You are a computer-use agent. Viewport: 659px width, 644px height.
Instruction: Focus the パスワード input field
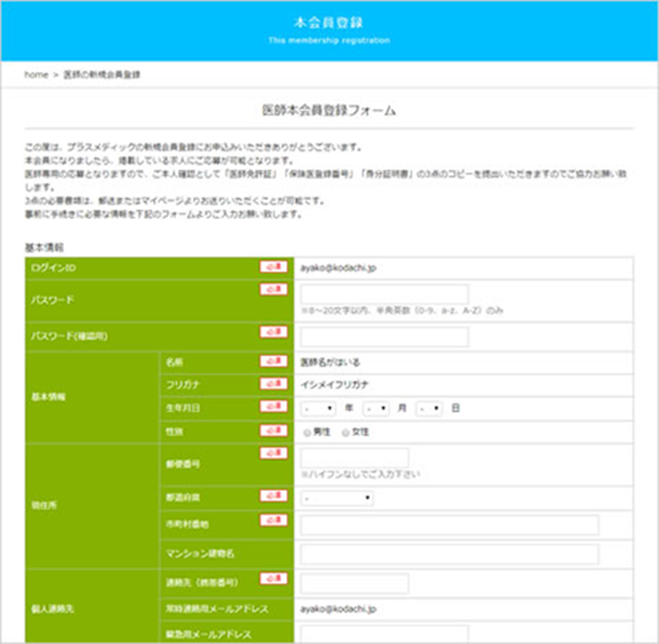[x=384, y=294]
